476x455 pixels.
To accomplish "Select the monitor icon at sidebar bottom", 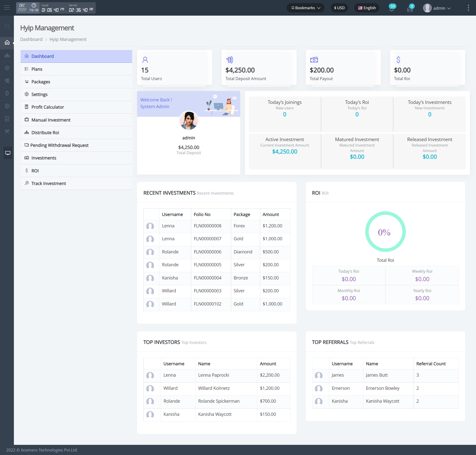I will pos(7,153).
